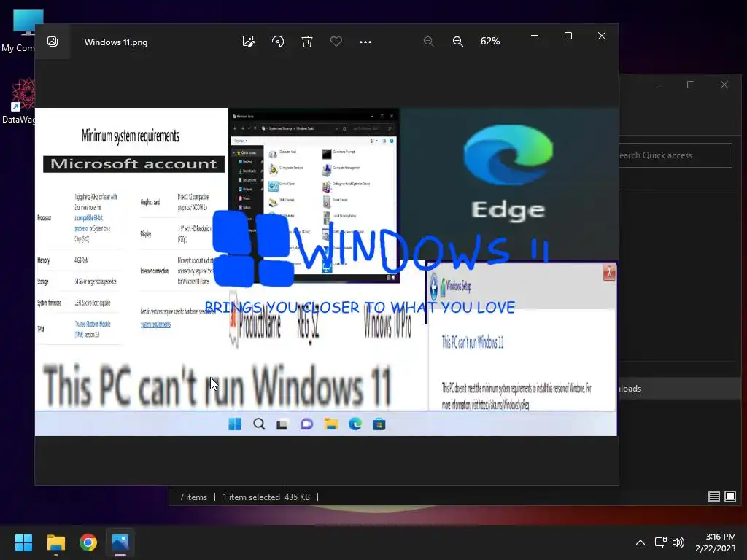
Task: Switch File Explorer to large thumbnails view icon
Action: point(729,497)
